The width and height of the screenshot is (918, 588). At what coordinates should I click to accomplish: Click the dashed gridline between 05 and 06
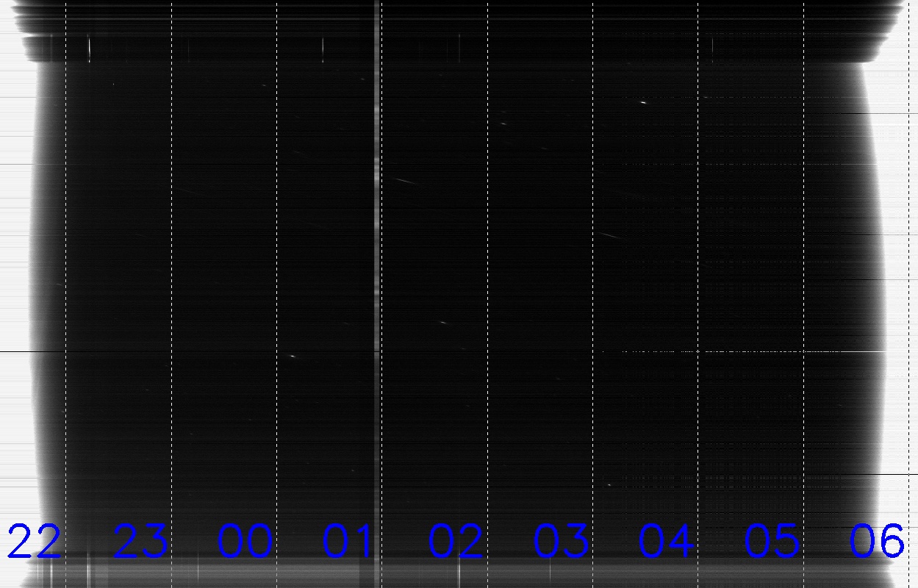(x=803, y=294)
